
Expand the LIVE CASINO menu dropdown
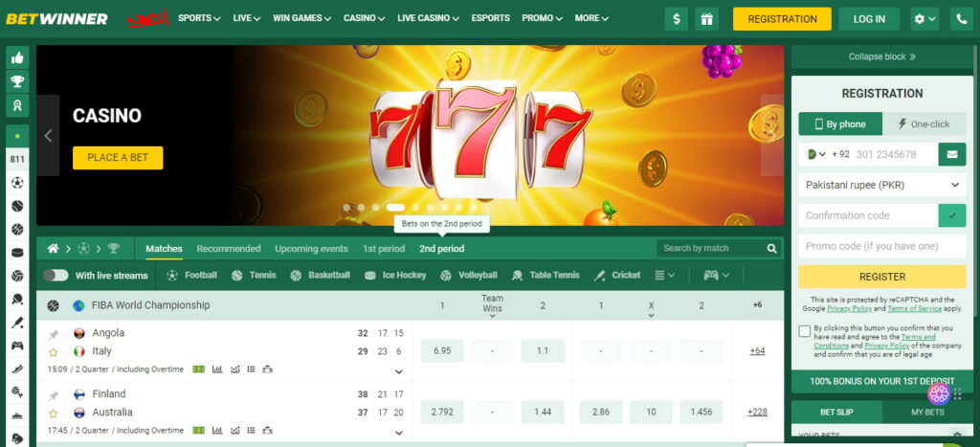[x=428, y=18]
